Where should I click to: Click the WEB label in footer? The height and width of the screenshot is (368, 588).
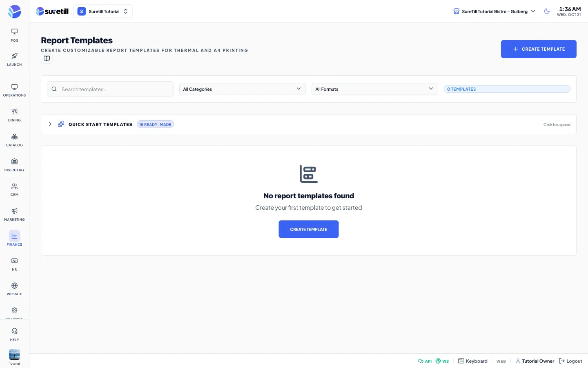coord(501,361)
